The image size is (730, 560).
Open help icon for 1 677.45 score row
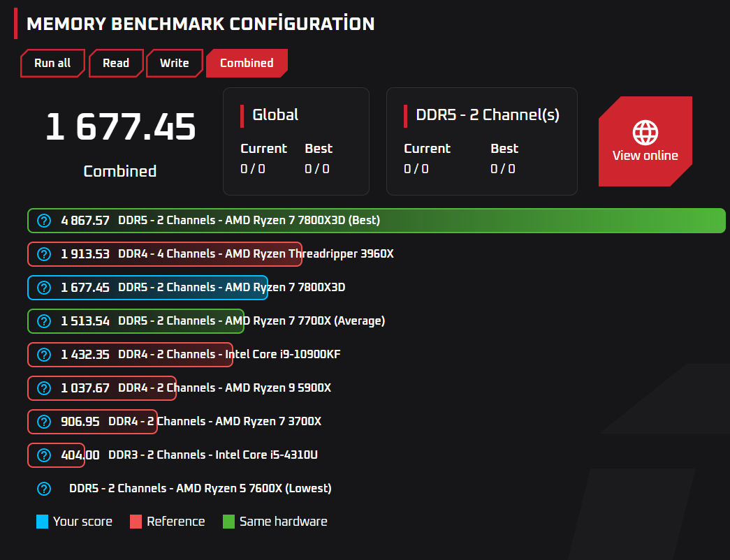pos(44,288)
